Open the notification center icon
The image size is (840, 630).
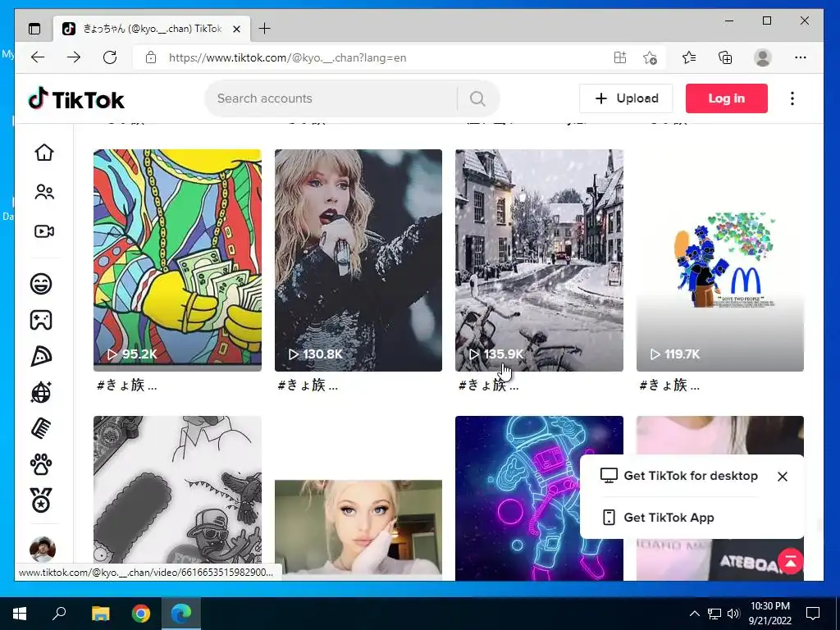point(813,614)
